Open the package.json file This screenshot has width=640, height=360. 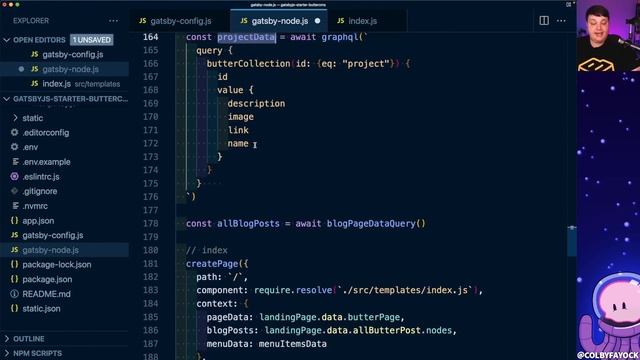click(x=47, y=280)
